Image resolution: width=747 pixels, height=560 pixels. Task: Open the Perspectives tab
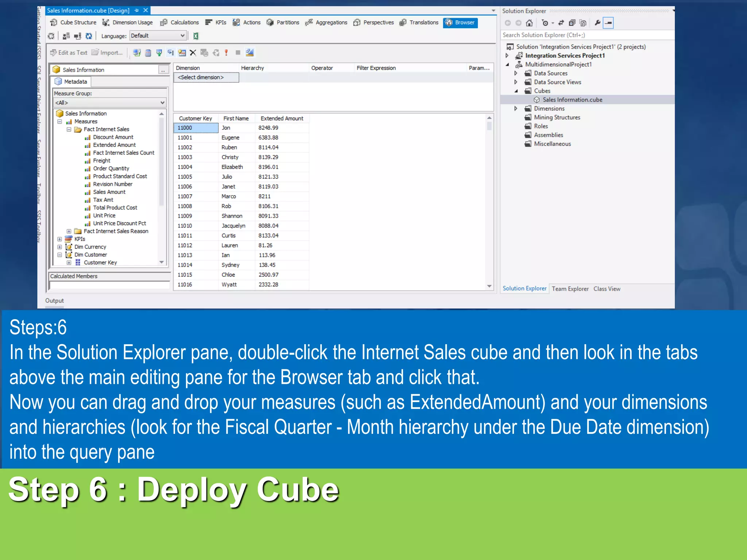[374, 23]
